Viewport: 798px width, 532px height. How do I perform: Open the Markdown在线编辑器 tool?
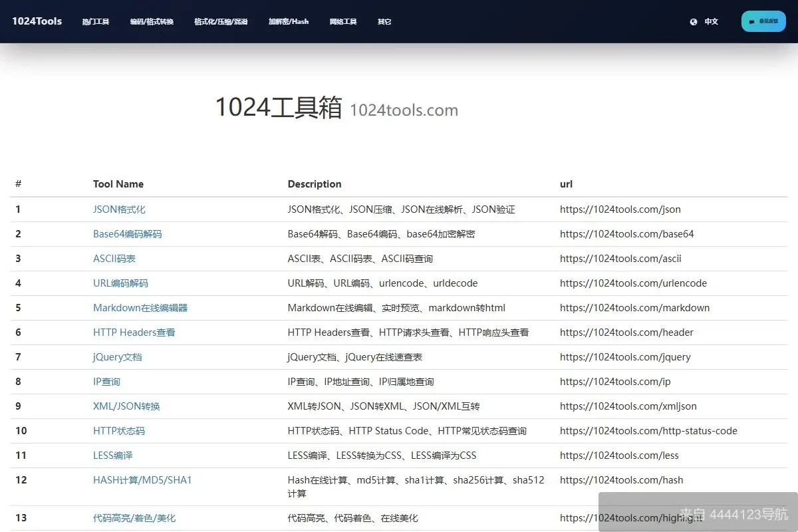[140, 307]
